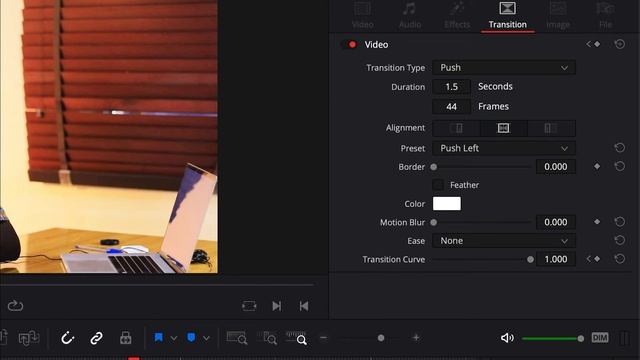
Task: Zoom in the timeline with plus
Action: [416, 338]
